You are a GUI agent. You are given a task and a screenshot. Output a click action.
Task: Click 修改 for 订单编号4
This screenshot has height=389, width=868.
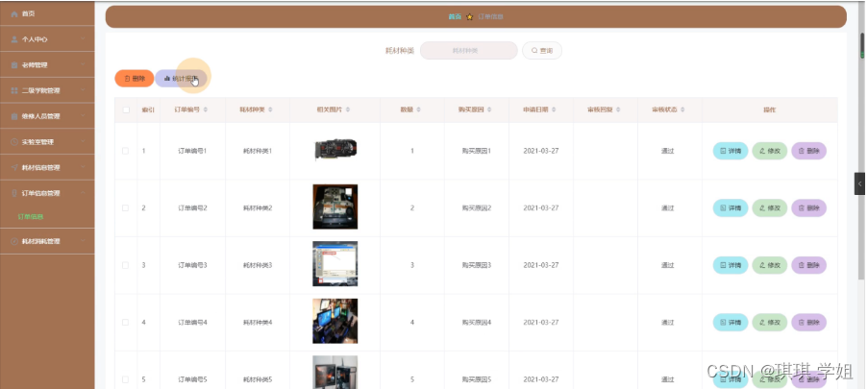click(x=769, y=322)
